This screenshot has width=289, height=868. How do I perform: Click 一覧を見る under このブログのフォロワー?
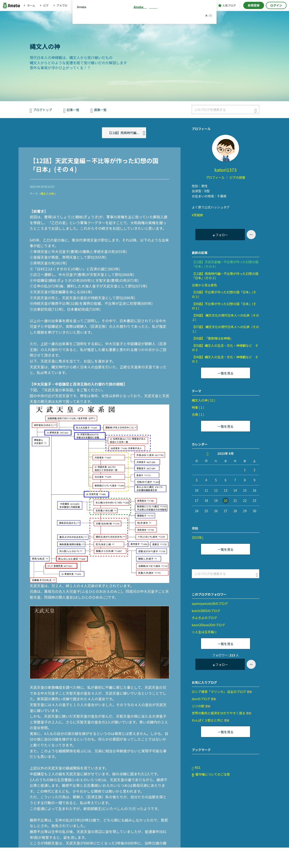(225, 644)
